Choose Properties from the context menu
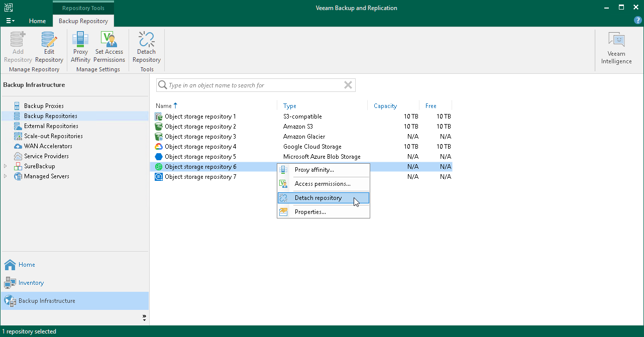The height and width of the screenshot is (337, 644). click(310, 211)
